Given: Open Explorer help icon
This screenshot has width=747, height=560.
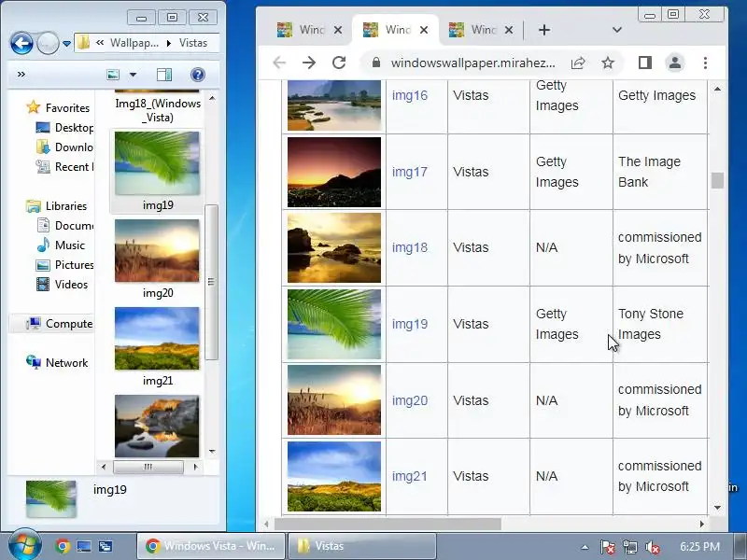Looking at the screenshot, I should tap(198, 75).
